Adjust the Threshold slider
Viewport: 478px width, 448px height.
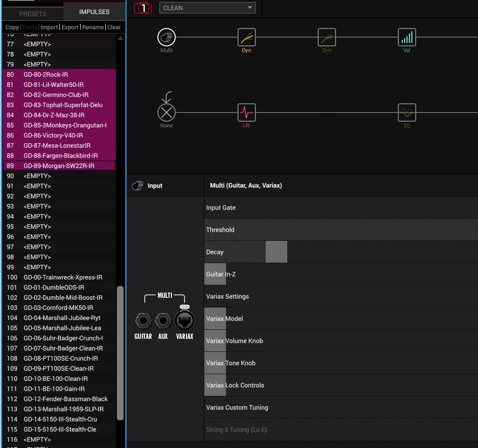pyautogui.click(x=341, y=229)
